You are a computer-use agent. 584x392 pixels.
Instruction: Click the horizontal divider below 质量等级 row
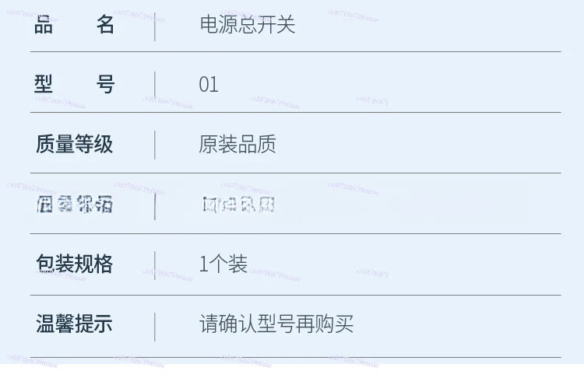coord(296,173)
